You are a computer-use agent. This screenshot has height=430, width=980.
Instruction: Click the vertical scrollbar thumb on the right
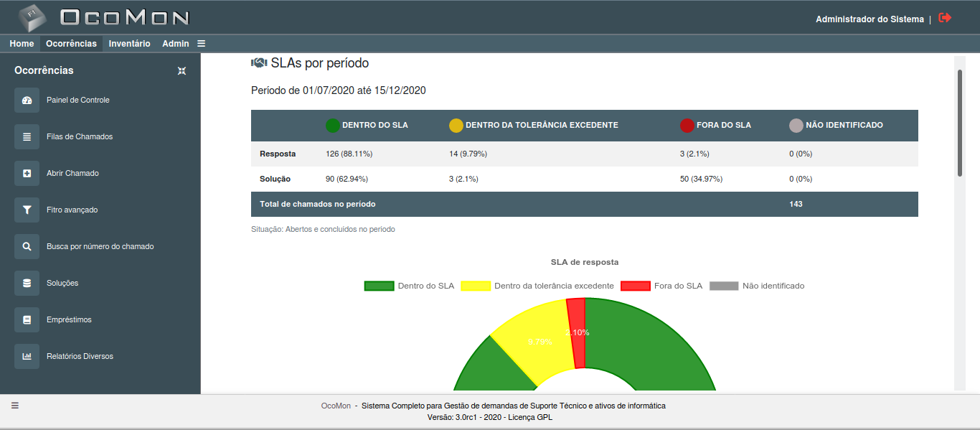[x=960, y=122]
